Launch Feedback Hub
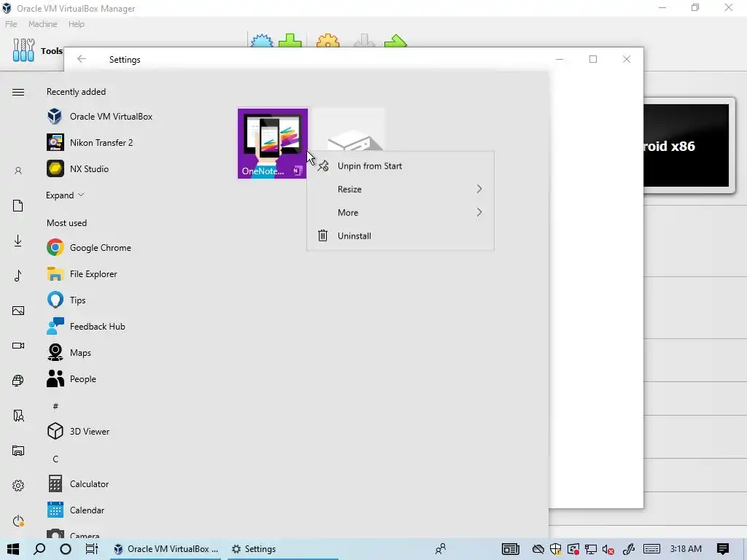 87,326
